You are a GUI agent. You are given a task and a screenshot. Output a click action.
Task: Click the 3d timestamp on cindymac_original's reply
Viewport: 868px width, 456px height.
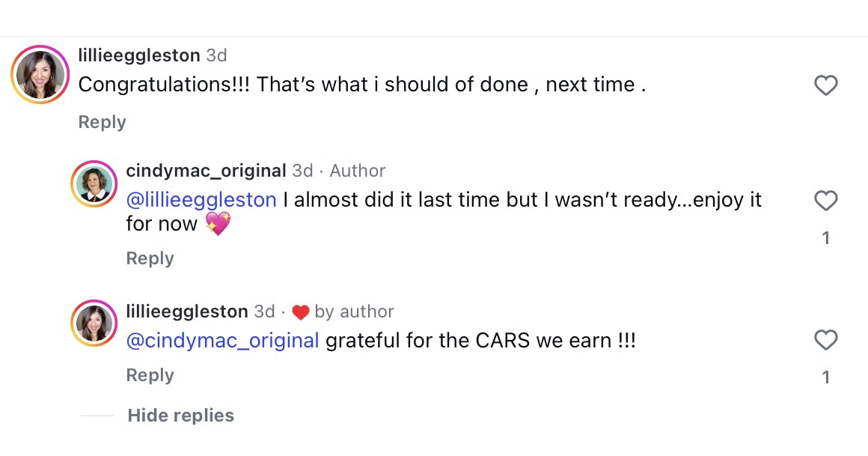[302, 171]
